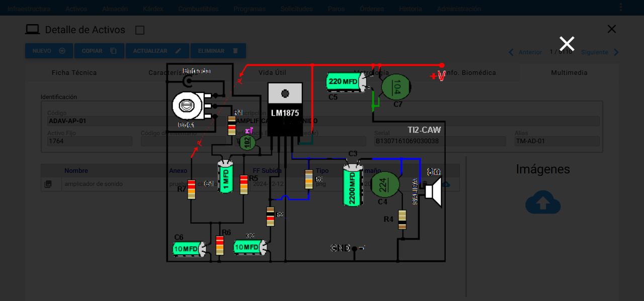Open the Infraestructura menu
The width and height of the screenshot is (644, 301).
pyautogui.click(x=29, y=9)
